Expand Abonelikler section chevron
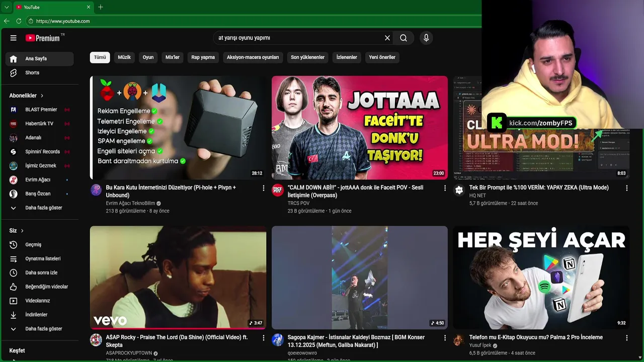Image resolution: width=644 pixels, height=362 pixels. [42, 96]
